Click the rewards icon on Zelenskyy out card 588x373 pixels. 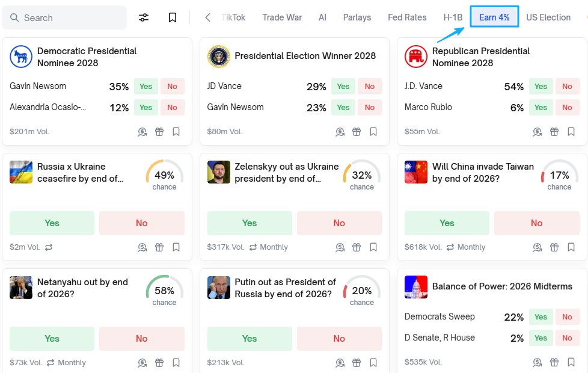(x=340, y=247)
